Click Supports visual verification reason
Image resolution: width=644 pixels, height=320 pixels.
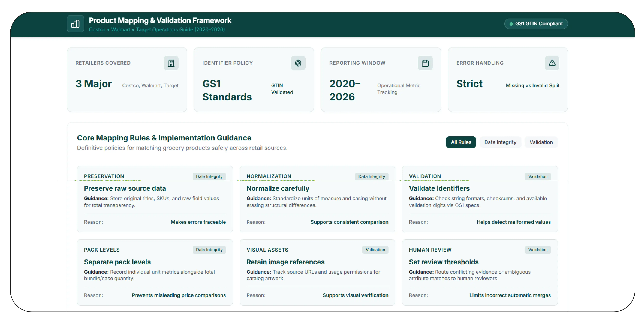coord(355,295)
